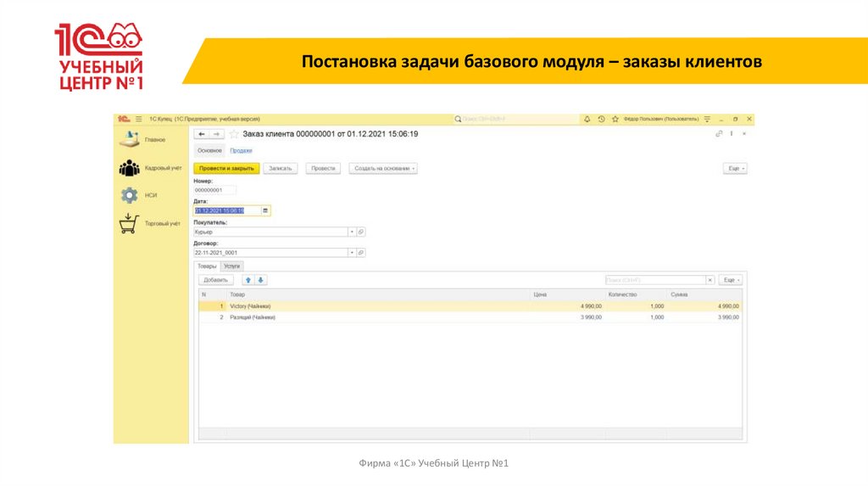Open notifications bell icon
This screenshot has width=868, height=487.
(587, 119)
